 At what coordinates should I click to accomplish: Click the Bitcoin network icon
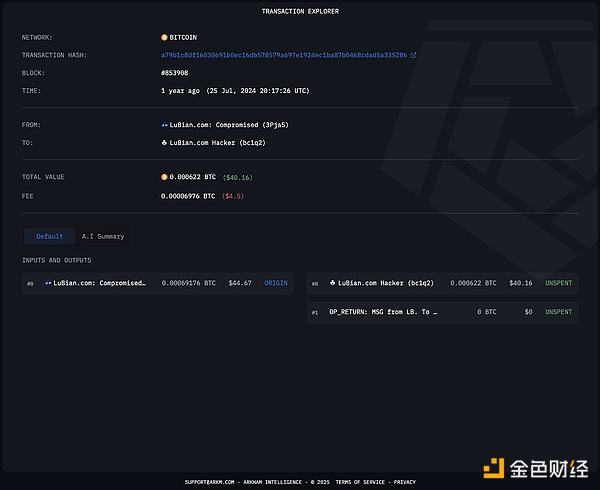pyautogui.click(x=165, y=37)
